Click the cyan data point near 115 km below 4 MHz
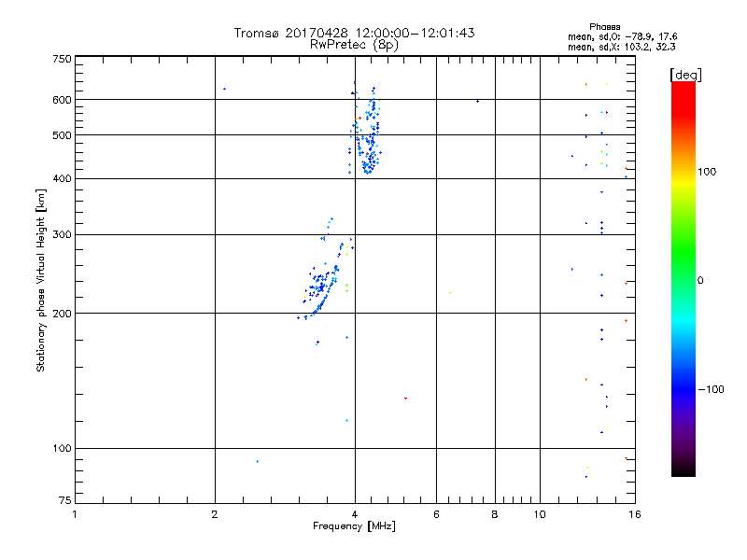 346,421
